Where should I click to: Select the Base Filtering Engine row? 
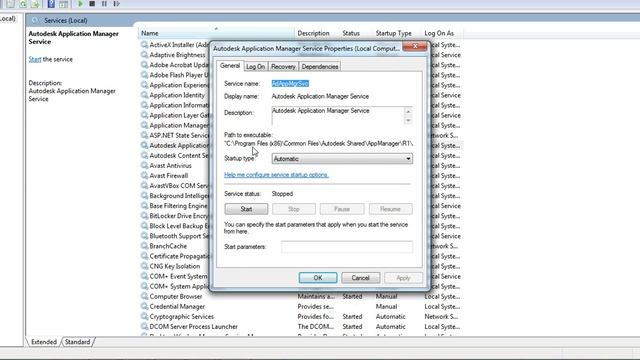(175, 206)
